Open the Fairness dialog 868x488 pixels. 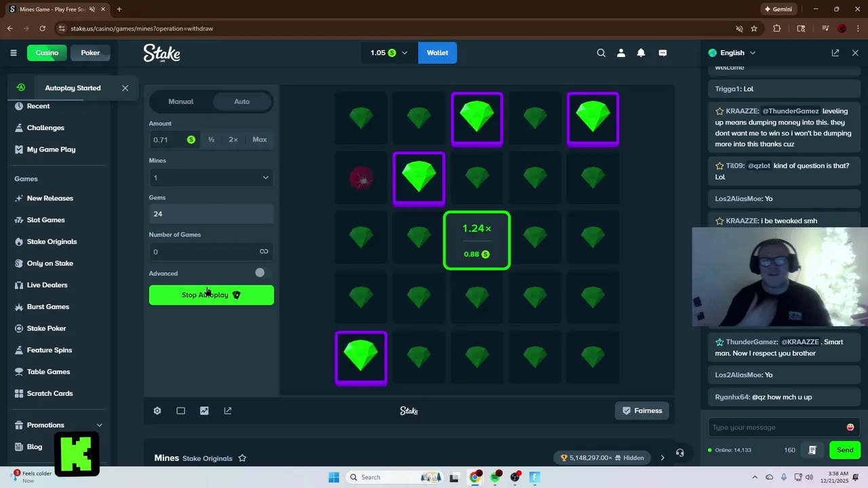coord(642,411)
